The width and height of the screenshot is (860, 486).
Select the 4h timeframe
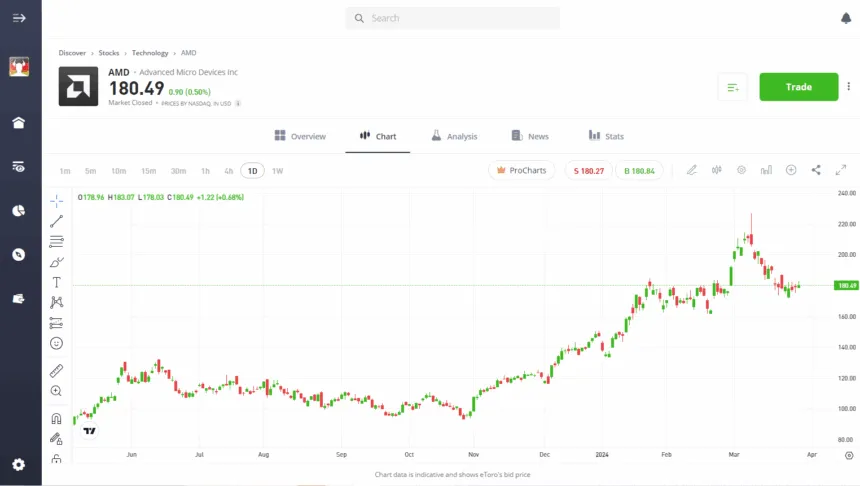(229, 171)
